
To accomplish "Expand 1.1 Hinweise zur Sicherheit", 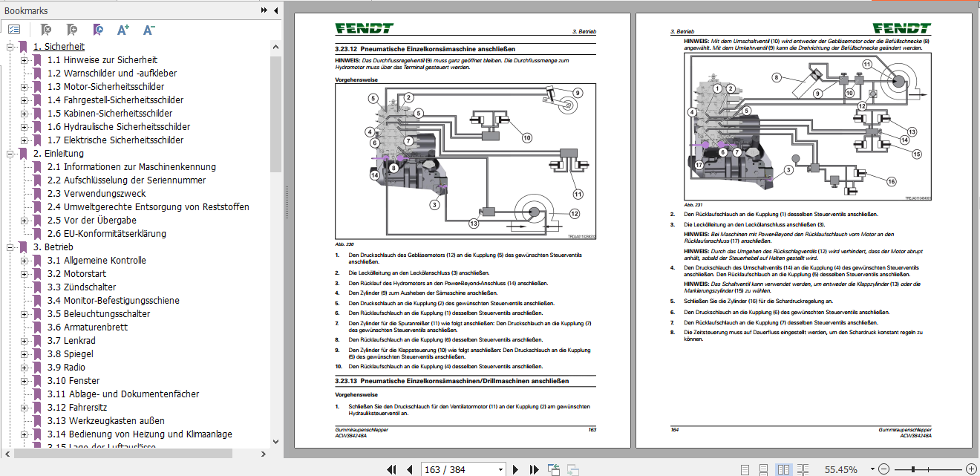I will click(24, 60).
